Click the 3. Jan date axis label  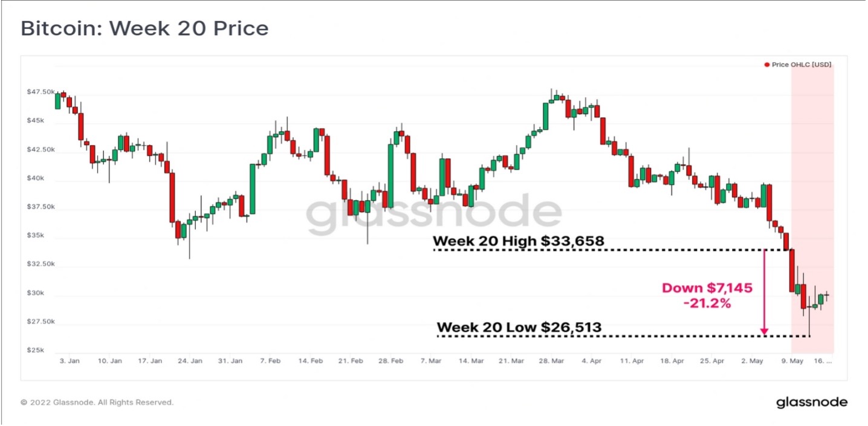point(70,361)
